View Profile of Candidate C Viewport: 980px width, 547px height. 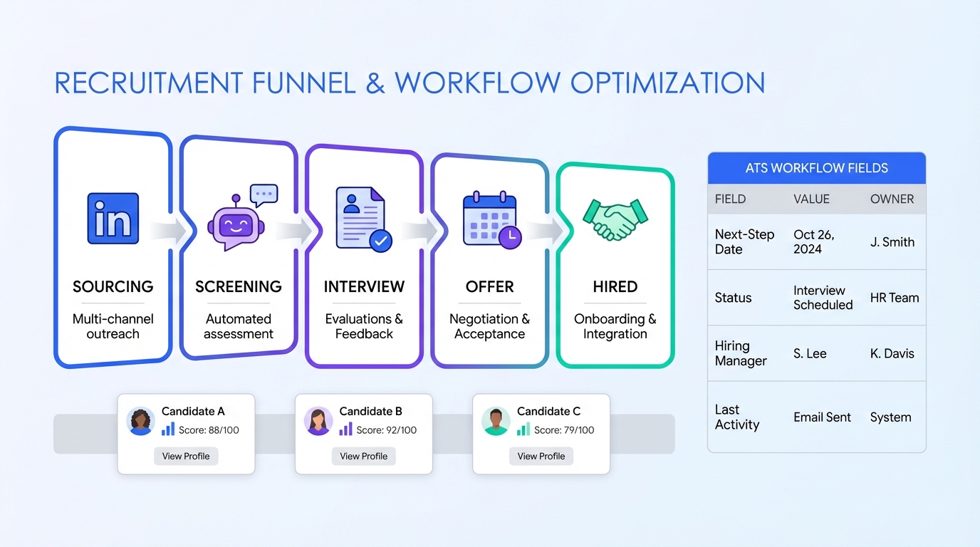[x=541, y=456]
